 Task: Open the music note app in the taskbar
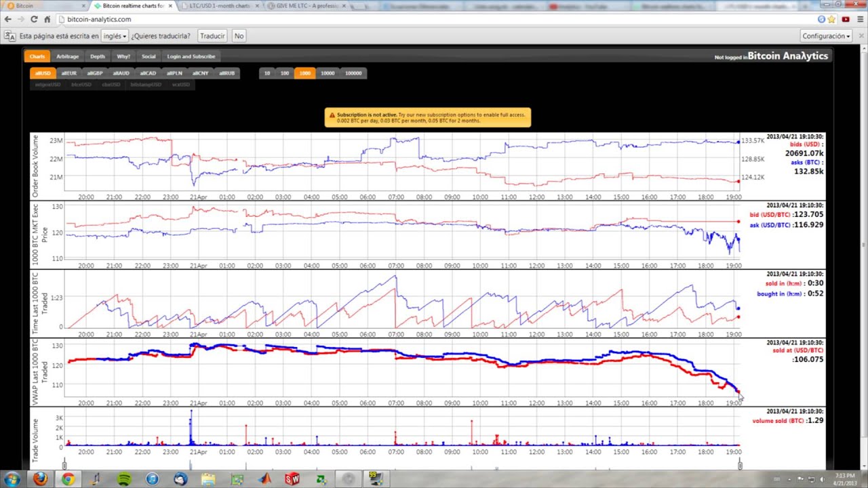[x=96, y=479]
